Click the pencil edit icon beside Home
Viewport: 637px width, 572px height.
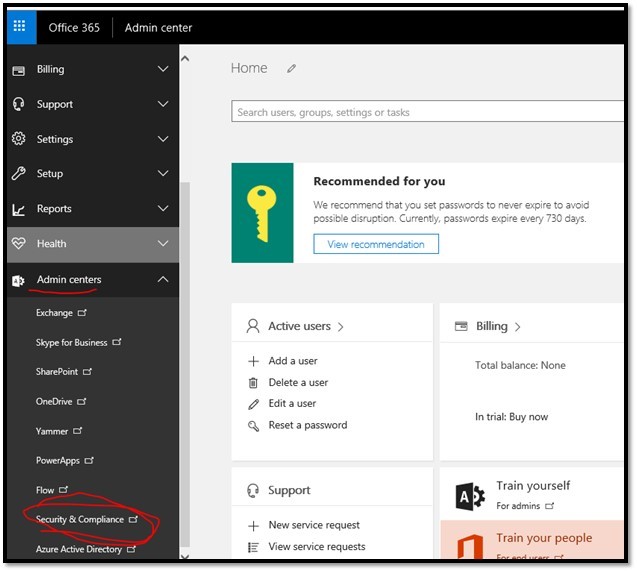coord(292,69)
